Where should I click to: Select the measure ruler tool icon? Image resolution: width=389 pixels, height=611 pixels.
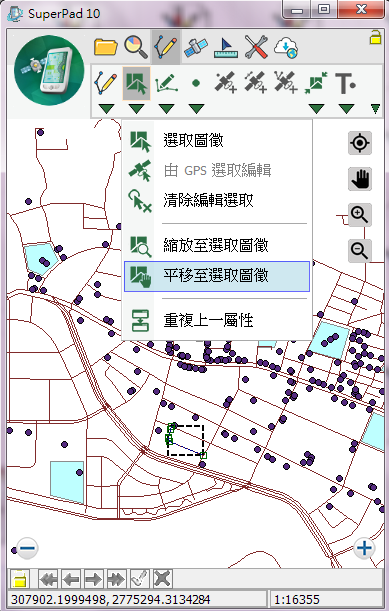(226, 47)
